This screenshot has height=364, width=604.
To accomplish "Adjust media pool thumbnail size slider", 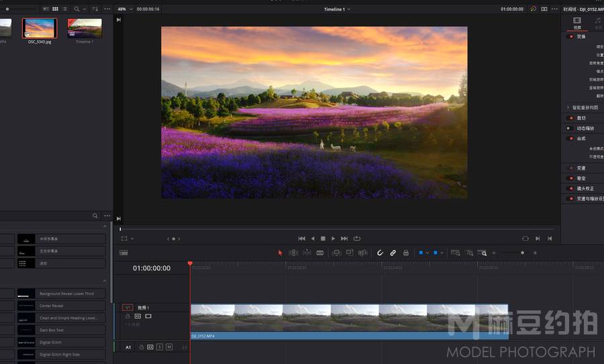I will [x=7, y=9].
